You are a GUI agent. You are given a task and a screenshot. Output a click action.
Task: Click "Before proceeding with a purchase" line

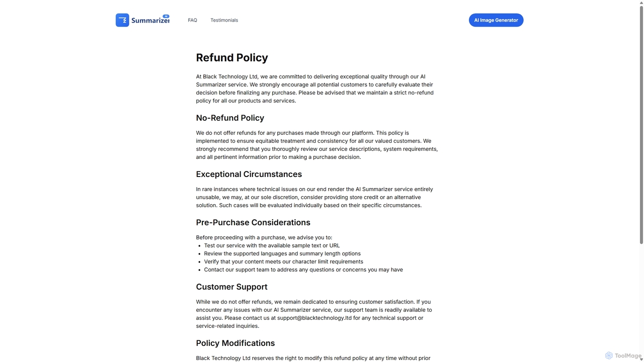tap(264, 237)
